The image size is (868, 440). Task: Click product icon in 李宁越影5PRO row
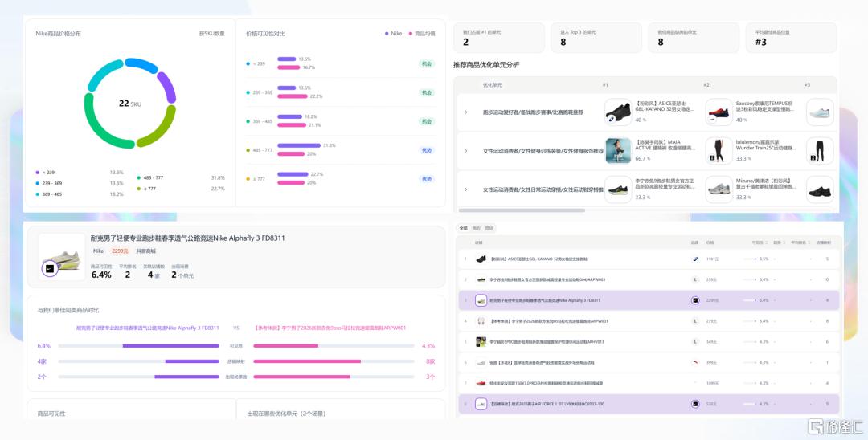(x=481, y=341)
